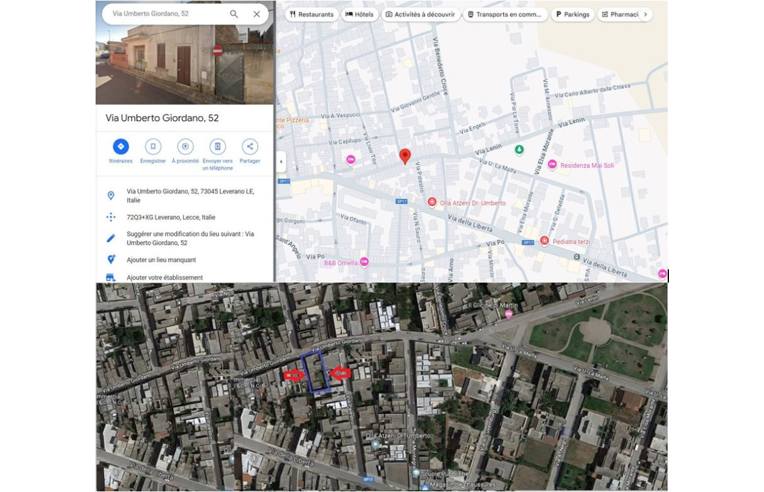Select the Transports en commun chip

click(x=505, y=15)
